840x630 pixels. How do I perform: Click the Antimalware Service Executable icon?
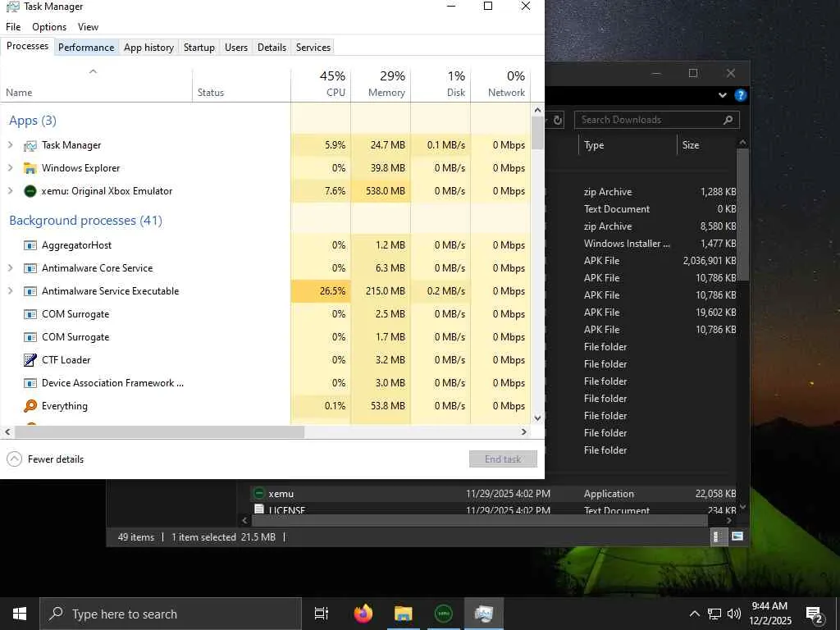(x=30, y=291)
